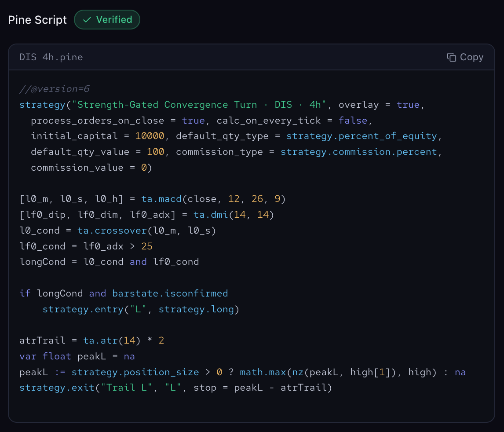The height and width of the screenshot is (432, 504).
Task: Click the process_orders_on_close parameter
Action: click(x=97, y=121)
